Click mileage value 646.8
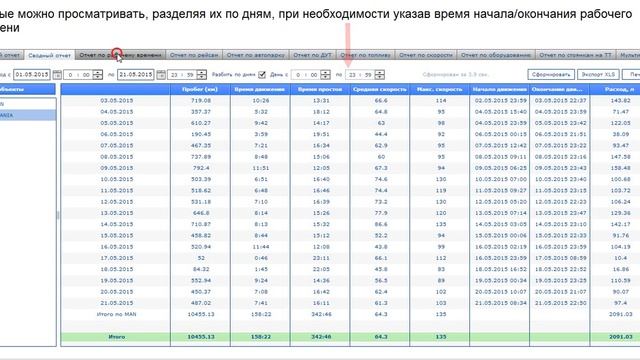Screen dimensions: 640x360 [201, 213]
